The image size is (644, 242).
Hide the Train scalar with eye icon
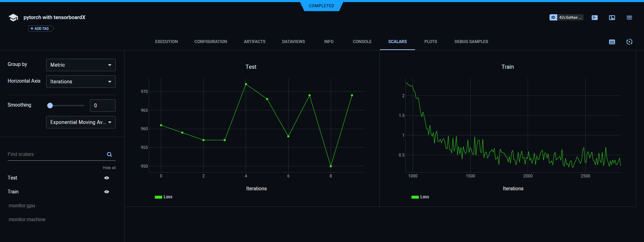(107, 192)
